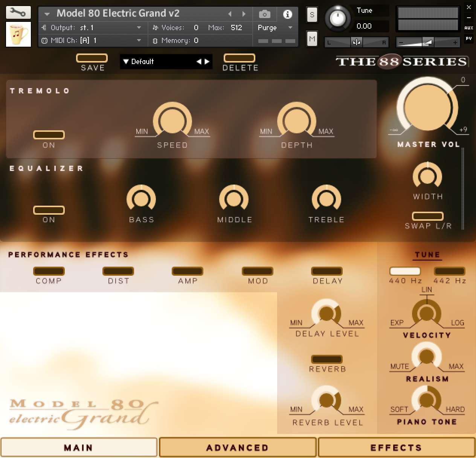Click the DELETE preset button
This screenshot has width=476, height=458.
coord(240,58)
